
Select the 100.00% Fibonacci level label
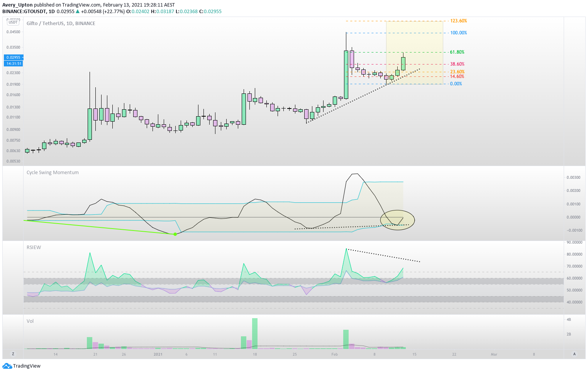tap(458, 33)
